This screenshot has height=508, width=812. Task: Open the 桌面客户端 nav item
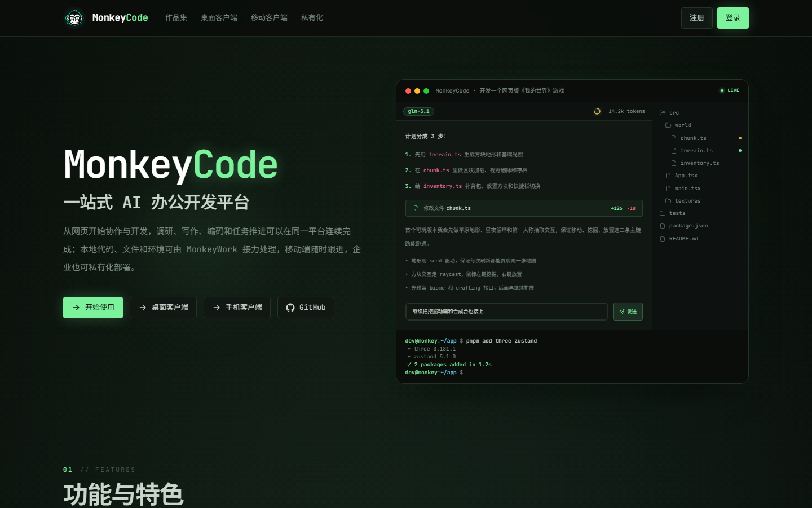tap(219, 18)
